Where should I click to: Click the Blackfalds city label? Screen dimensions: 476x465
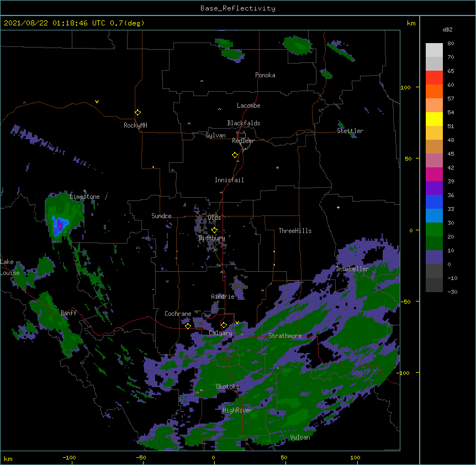(x=244, y=123)
